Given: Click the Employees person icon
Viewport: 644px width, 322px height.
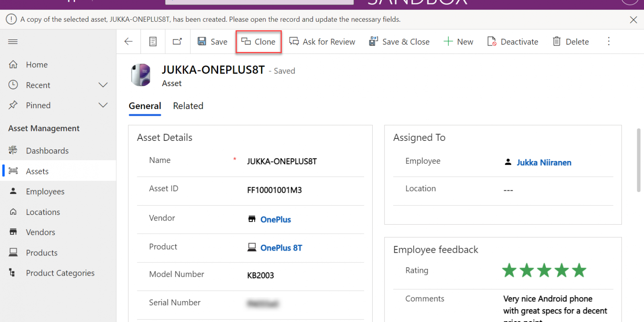Looking at the screenshot, I should 13,191.
